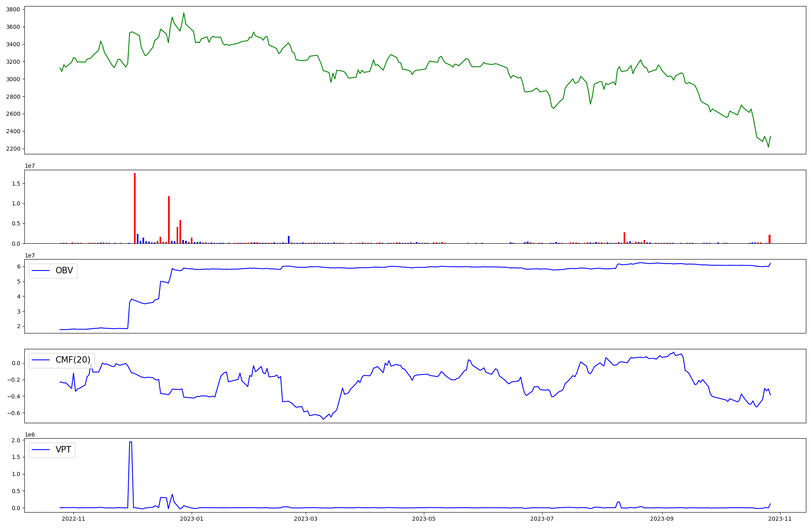The image size is (812, 528).
Task: Click the 2023-05 date tick label
Action: click(x=424, y=519)
